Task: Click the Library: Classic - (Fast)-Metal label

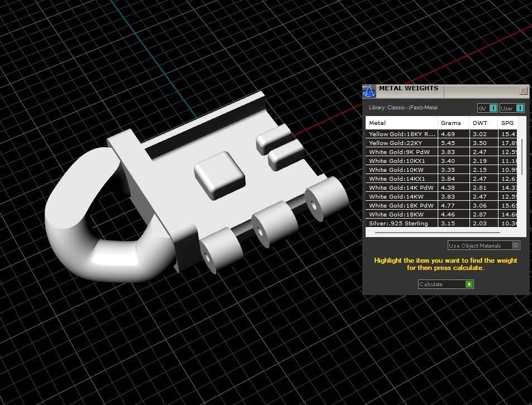Action: tap(403, 108)
